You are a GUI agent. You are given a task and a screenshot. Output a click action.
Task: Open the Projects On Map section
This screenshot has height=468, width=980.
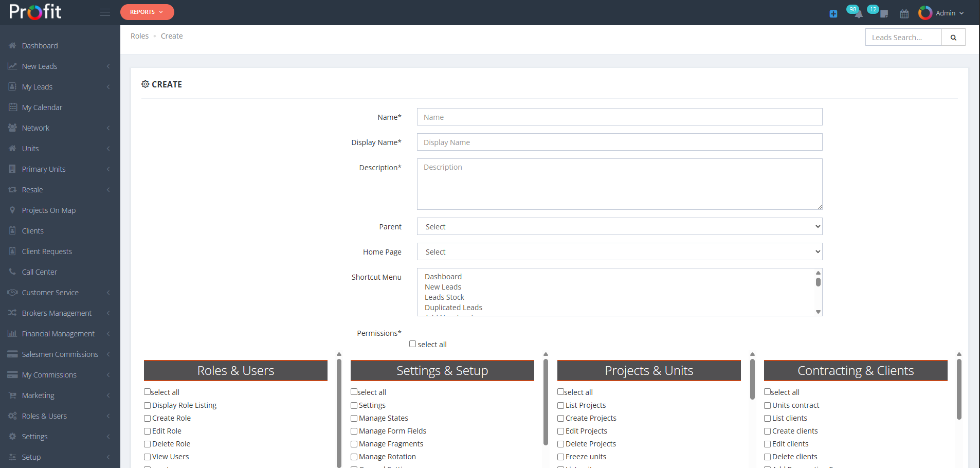(48, 210)
